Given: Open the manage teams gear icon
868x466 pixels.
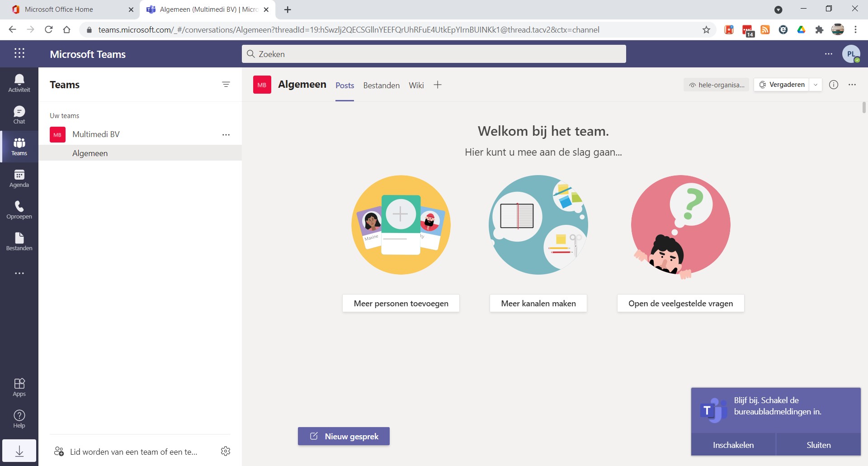Looking at the screenshot, I should pos(226,451).
